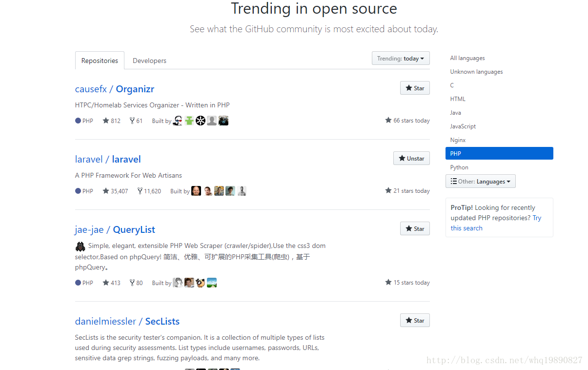
Task: Click landscape contributor avatar of QueryList
Action: (x=212, y=283)
